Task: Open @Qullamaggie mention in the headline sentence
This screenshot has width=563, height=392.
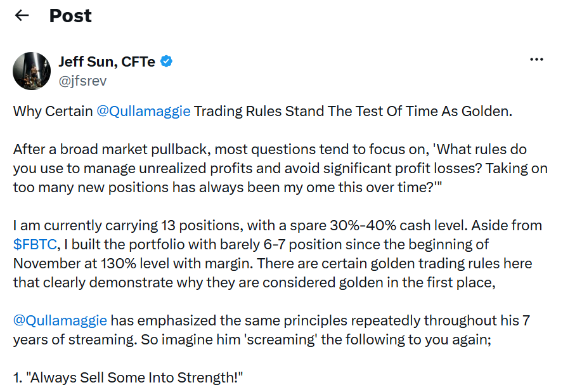Action: [144, 112]
